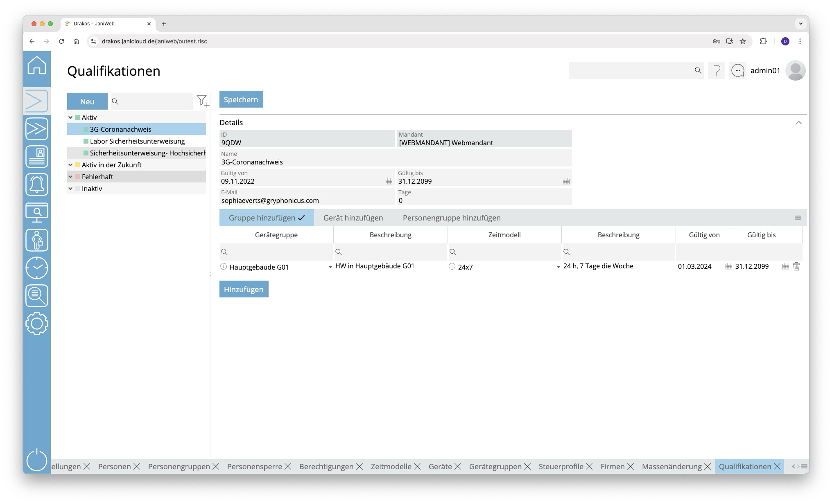The width and height of the screenshot is (832, 504).
Task: Switch to Personengruppe hinzufügen tab
Action: tap(452, 218)
